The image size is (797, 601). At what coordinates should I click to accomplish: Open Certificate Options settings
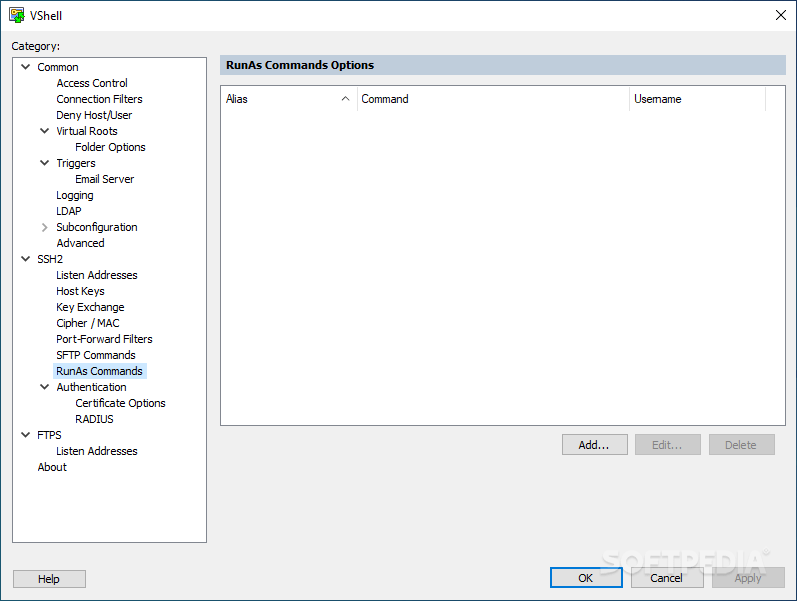pyautogui.click(x=120, y=404)
